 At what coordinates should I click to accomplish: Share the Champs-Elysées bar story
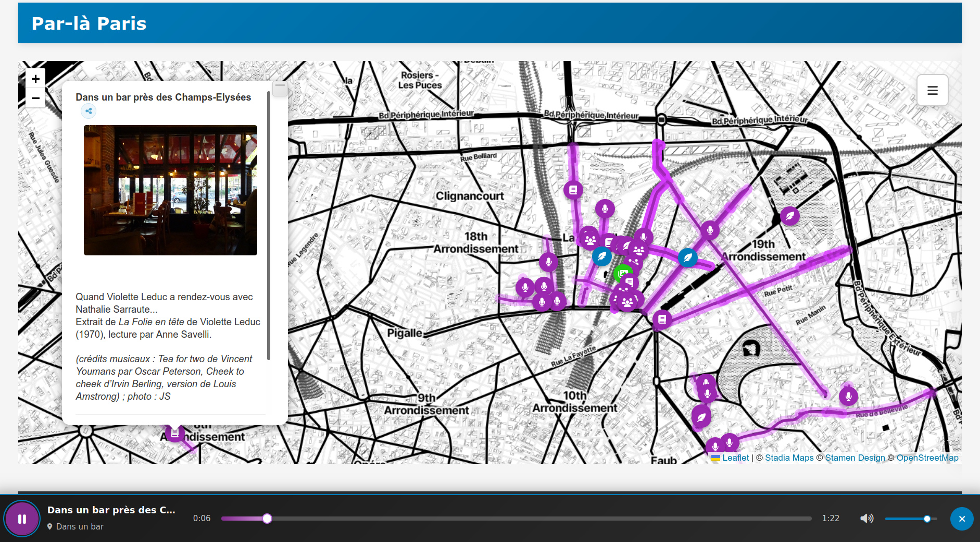click(89, 111)
